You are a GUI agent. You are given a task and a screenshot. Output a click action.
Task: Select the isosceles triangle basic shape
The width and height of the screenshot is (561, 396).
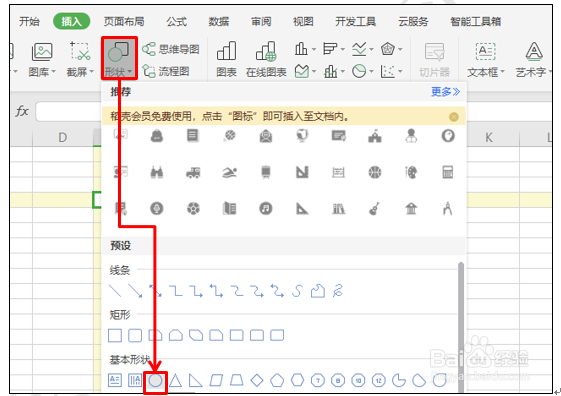(x=175, y=380)
